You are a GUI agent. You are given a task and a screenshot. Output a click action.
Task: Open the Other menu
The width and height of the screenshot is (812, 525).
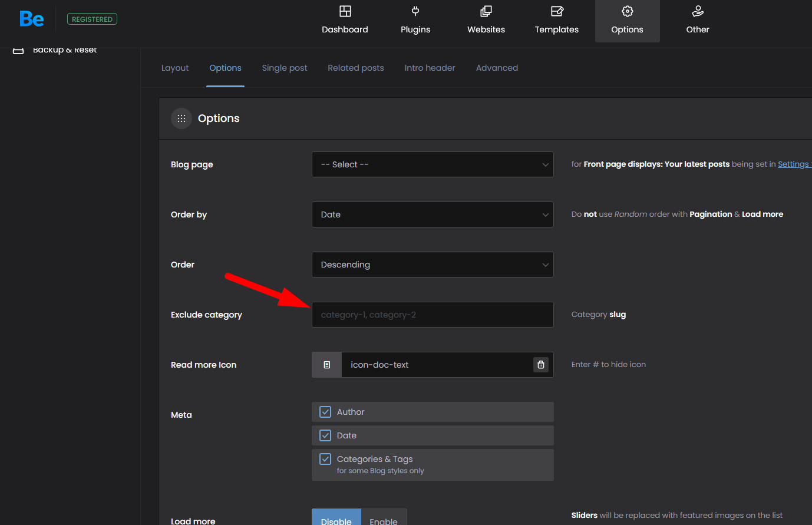pyautogui.click(x=698, y=21)
